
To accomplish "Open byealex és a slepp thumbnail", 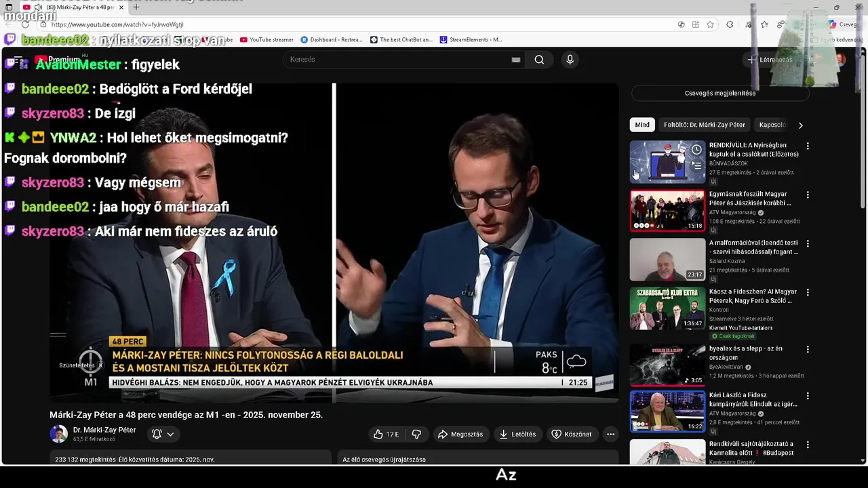I will point(667,365).
